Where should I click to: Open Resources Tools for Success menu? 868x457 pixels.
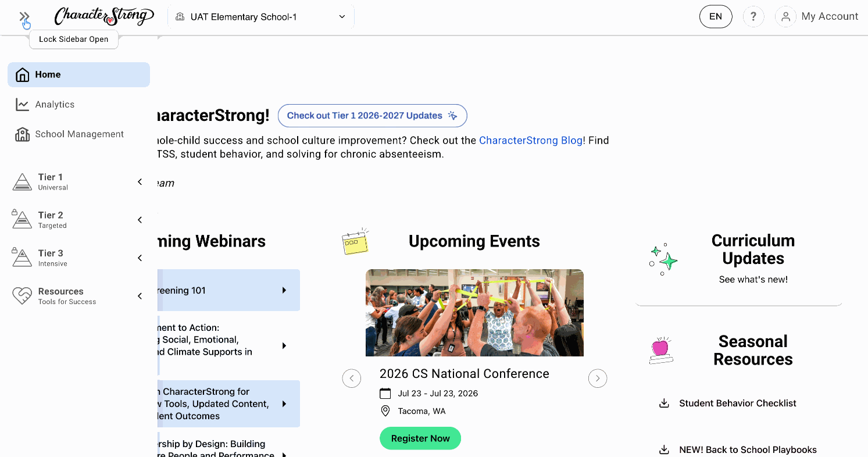click(x=78, y=296)
